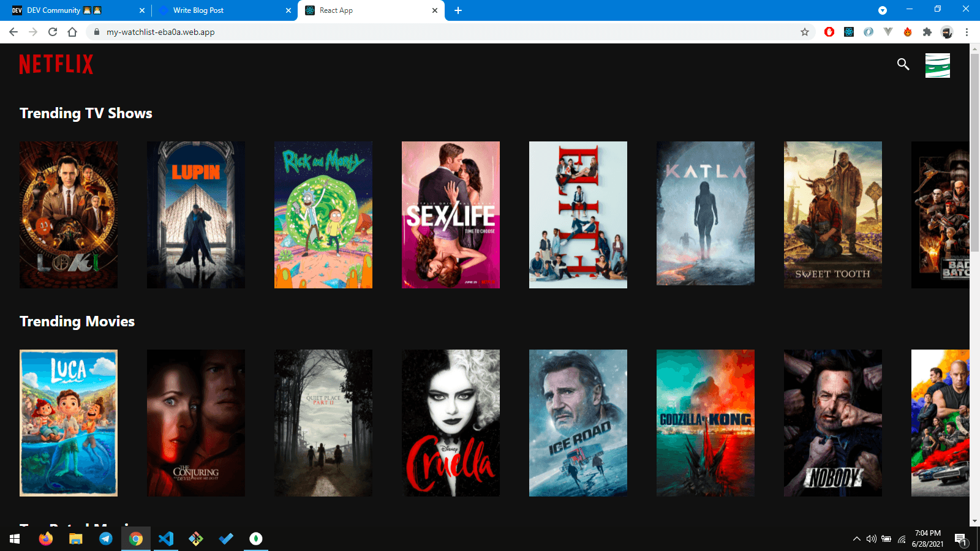Open Chrome's three-dot menu
Viewport: 980px width, 551px height.
[967, 32]
